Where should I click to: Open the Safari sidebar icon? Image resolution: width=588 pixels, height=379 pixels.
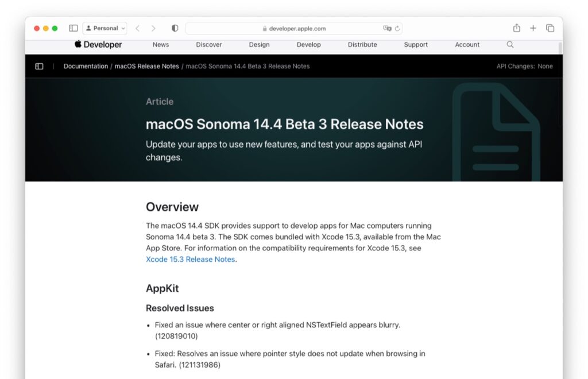pyautogui.click(x=73, y=28)
